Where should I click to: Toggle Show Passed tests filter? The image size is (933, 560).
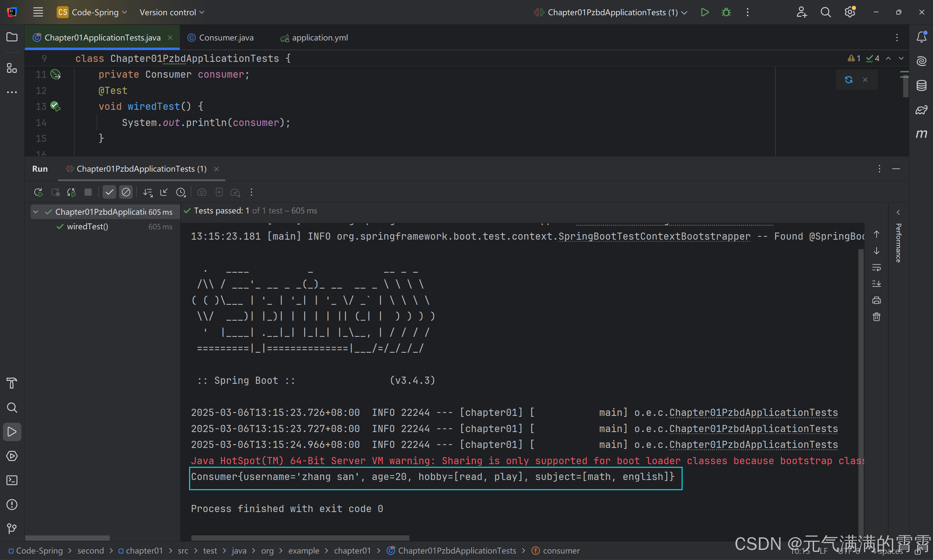(109, 192)
